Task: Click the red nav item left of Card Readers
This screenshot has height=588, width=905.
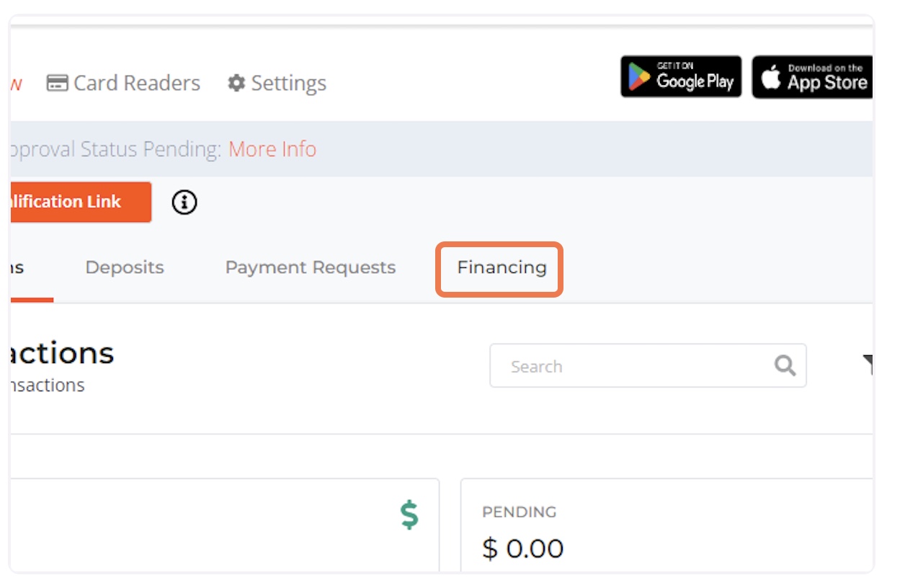Action: [x=16, y=84]
